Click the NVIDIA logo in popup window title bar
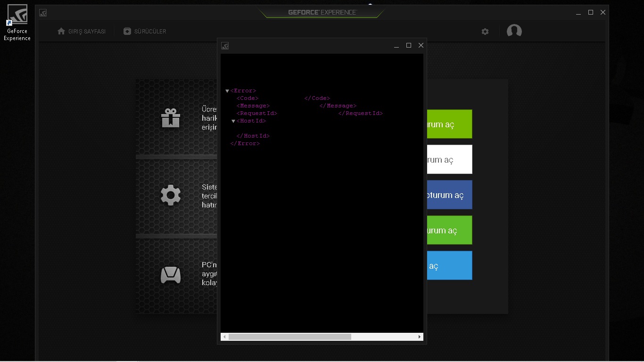 [225, 46]
